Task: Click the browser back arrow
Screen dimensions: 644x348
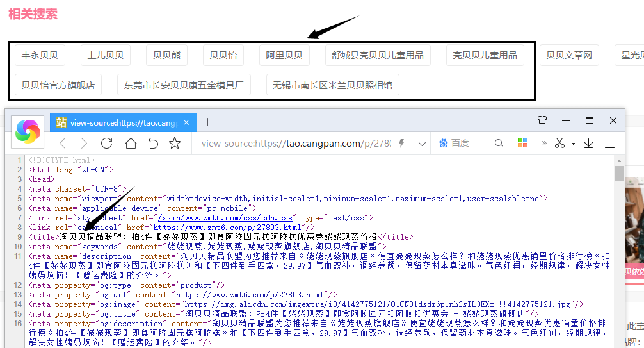Action: click(x=63, y=143)
